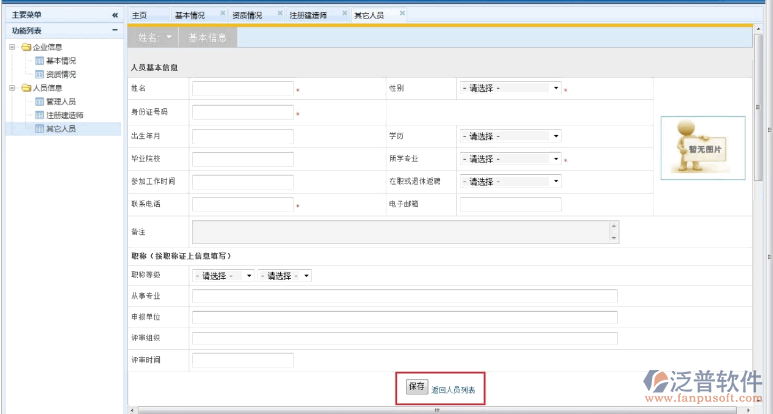Collapse the 人员信息 folder node
The height and width of the screenshot is (414, 773).
(x=12, y=88)
